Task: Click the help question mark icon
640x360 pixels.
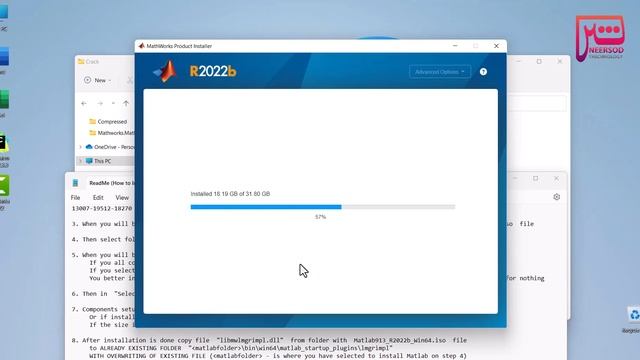Action: point(483,72)
